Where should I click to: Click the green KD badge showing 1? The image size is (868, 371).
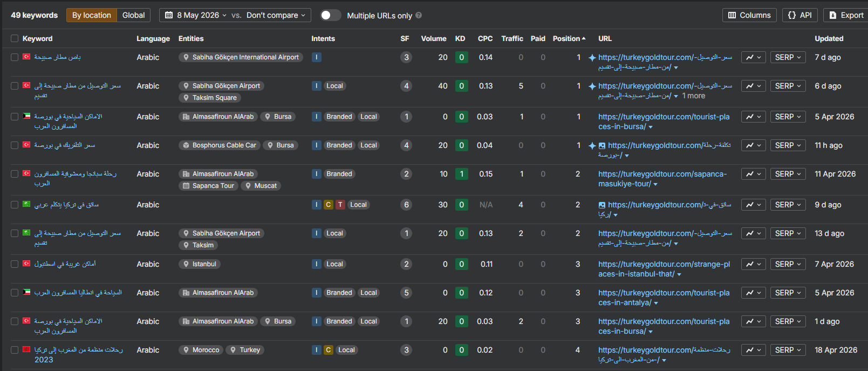point(461,174)
